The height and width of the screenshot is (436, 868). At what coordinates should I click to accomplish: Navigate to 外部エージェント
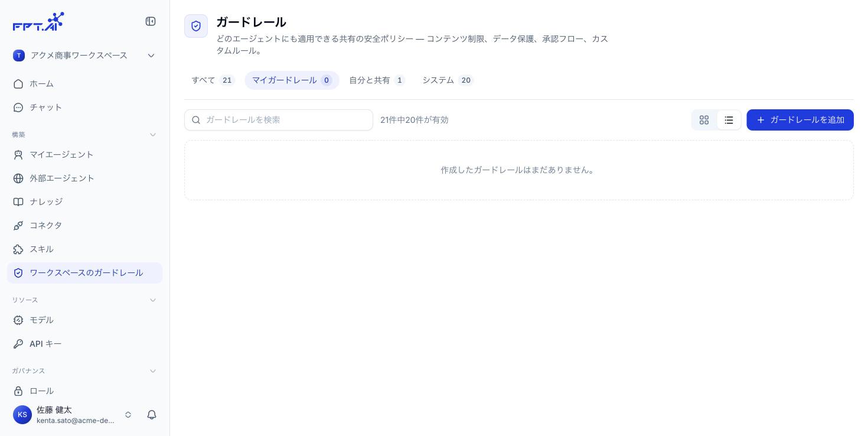(x=84, y=178)
